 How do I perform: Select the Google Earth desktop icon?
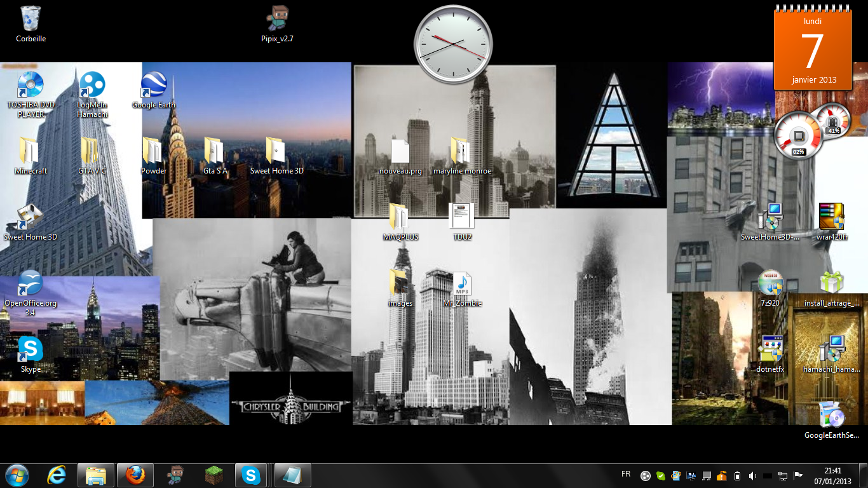pyautogui.click(x=154, y=91)
